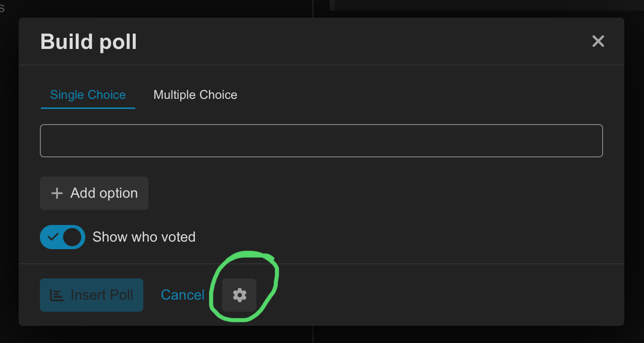Click the Insert Poll button text

click(102, 295)
